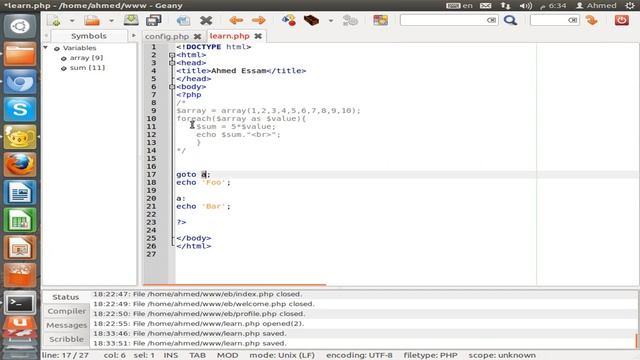Open the color chooser icon
This screenshot has width=640, height=360.
(380, 20)
